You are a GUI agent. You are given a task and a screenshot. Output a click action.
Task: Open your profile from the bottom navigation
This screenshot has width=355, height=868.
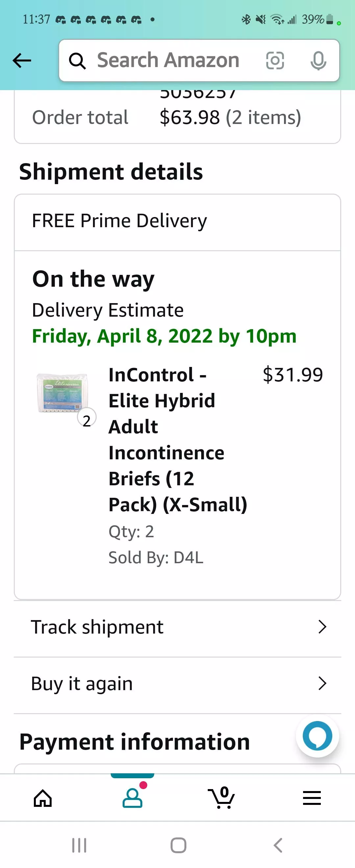click(133, 797)
